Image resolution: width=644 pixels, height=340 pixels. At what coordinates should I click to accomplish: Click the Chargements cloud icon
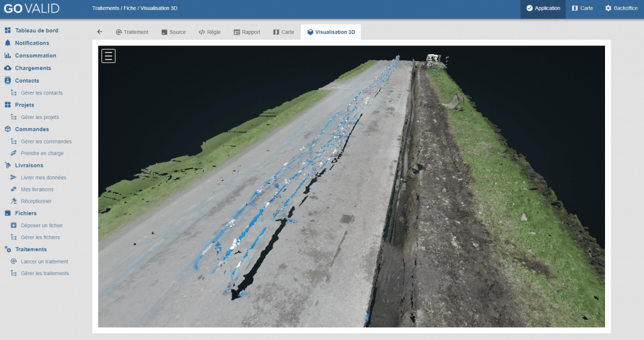point(8,68)
